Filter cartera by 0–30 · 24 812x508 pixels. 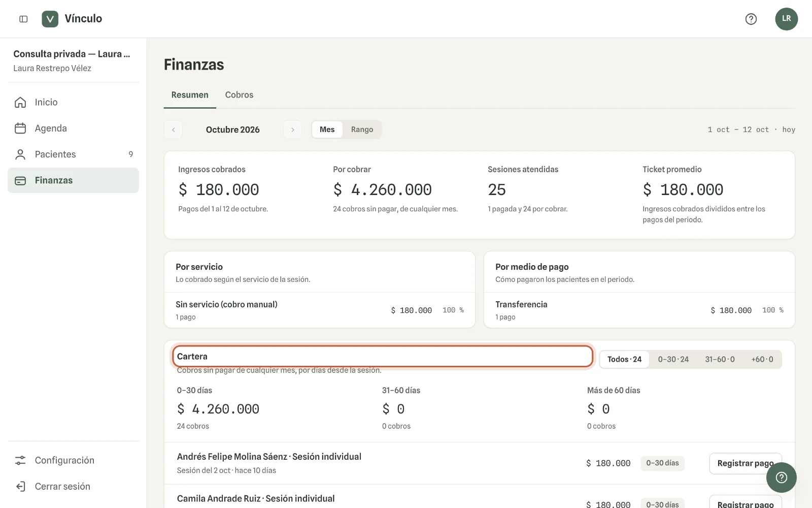(673, 359)
